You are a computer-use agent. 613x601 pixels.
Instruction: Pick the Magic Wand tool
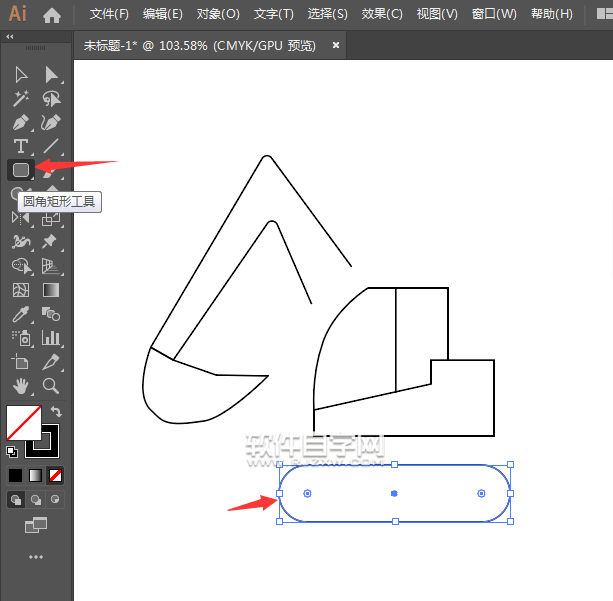21,99
